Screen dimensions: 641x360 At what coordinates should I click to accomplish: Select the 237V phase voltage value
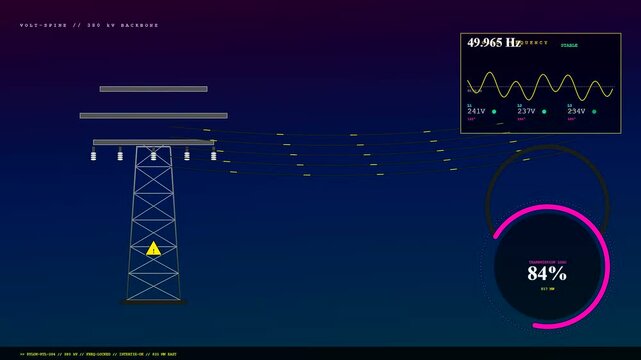526,111
